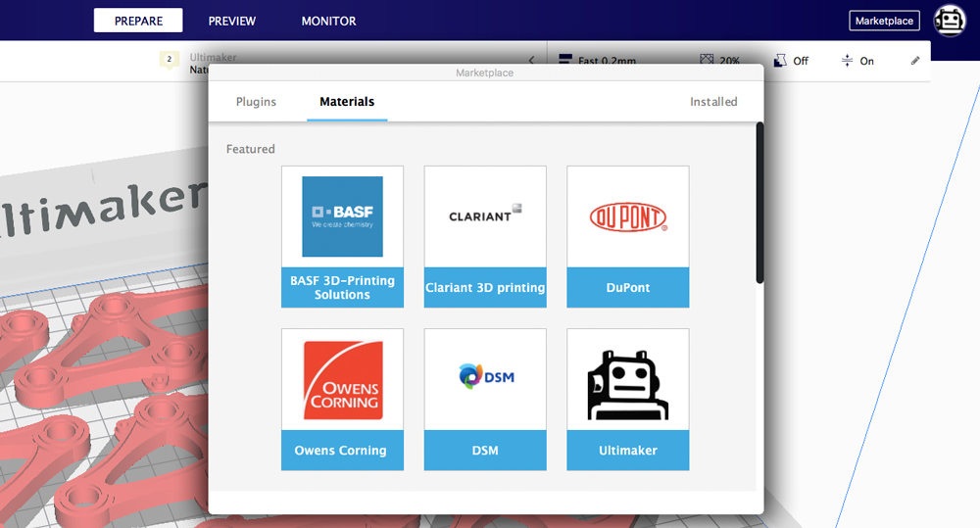The height and width of the screenshot is (528, 980).
Task: Switch to the PREVIEW stage
Action: [232, 21]
